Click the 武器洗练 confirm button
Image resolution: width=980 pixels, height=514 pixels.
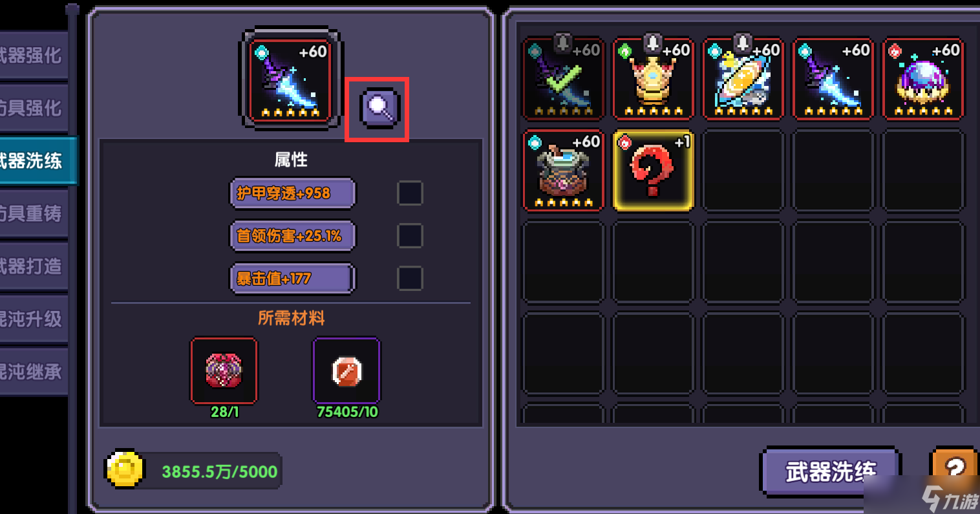(830, 471)
